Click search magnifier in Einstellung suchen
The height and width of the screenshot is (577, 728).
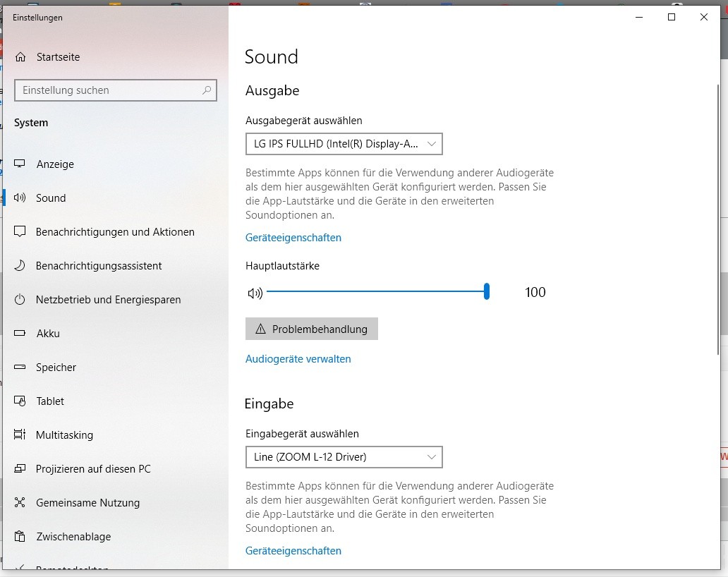(x=207, y=90)
